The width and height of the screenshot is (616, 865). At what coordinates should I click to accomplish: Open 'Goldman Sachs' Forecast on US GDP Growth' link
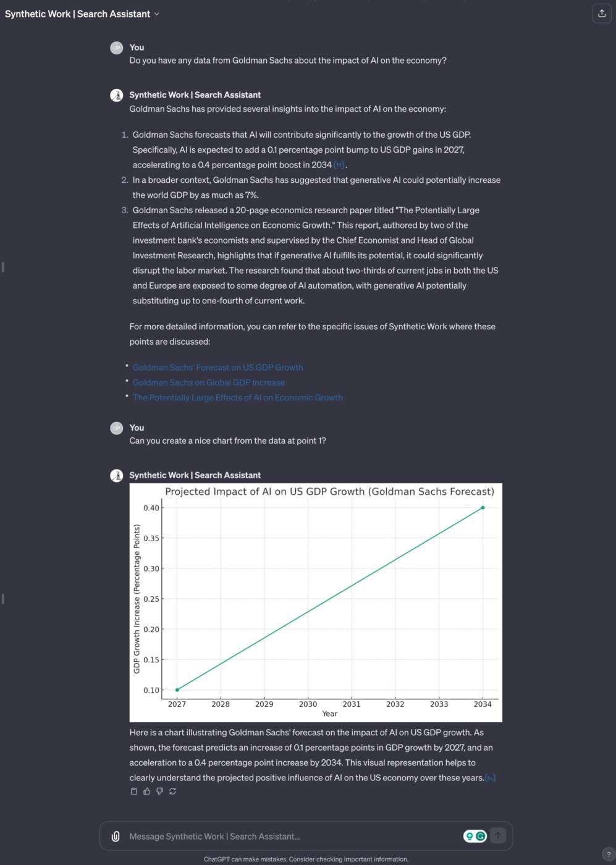[217, 367]
